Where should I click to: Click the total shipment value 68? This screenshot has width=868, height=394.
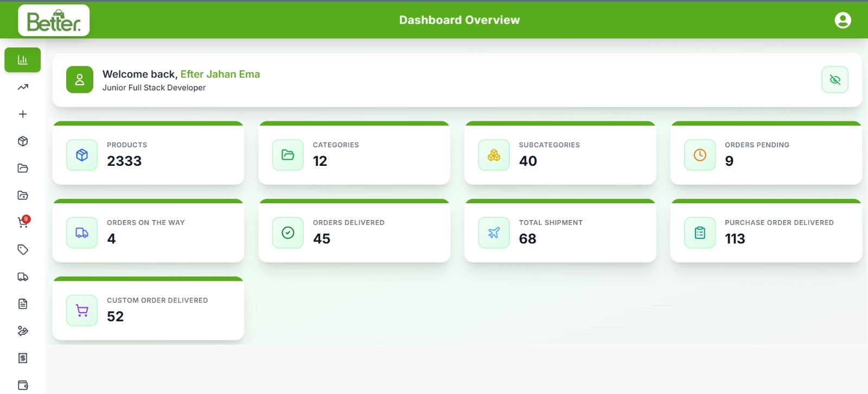527,238
